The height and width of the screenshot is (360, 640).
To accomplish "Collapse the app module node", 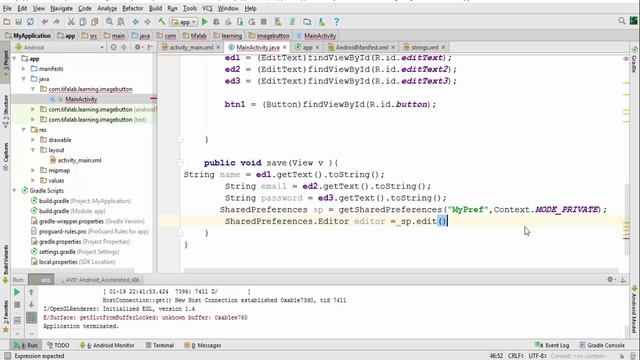I will [x=15, y=58].
